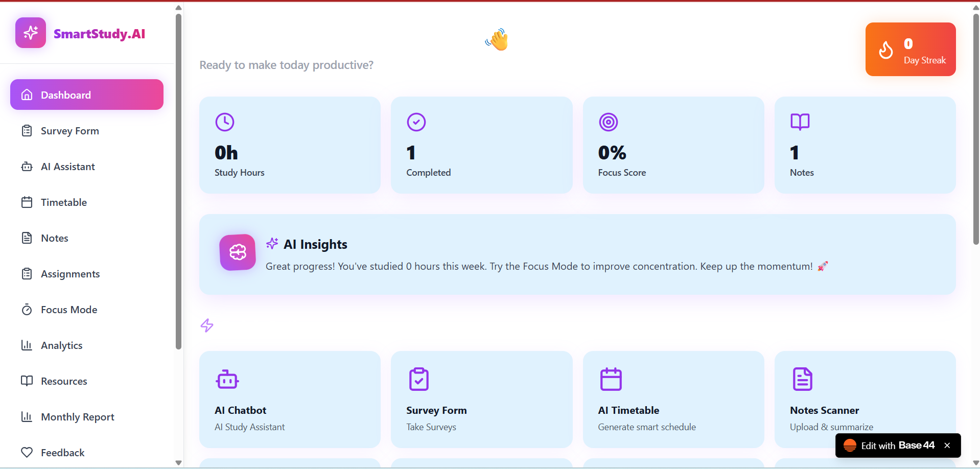Click the sidebar scroll down arrow
980x469 pixels.
(x=178, y=463)
